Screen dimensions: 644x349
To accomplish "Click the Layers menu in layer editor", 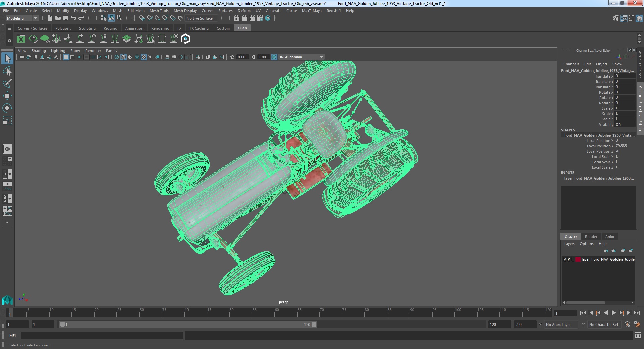I will coord(569,244).
